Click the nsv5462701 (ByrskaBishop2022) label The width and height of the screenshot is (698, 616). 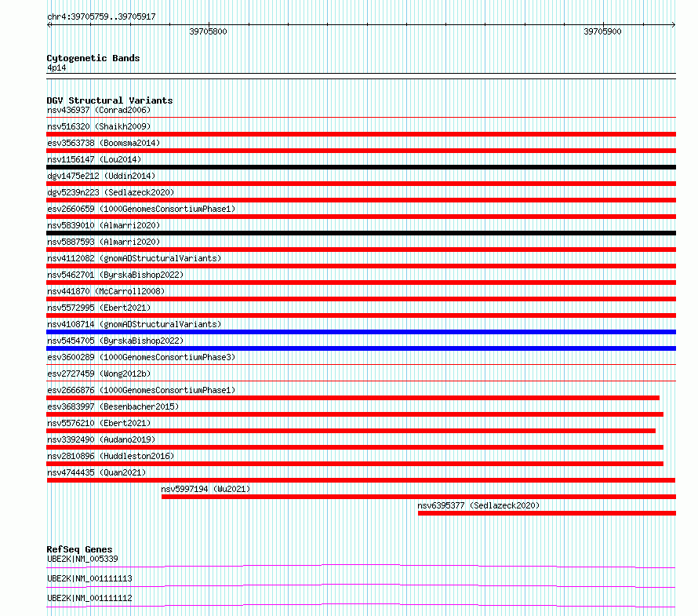[x=115, y=275]
